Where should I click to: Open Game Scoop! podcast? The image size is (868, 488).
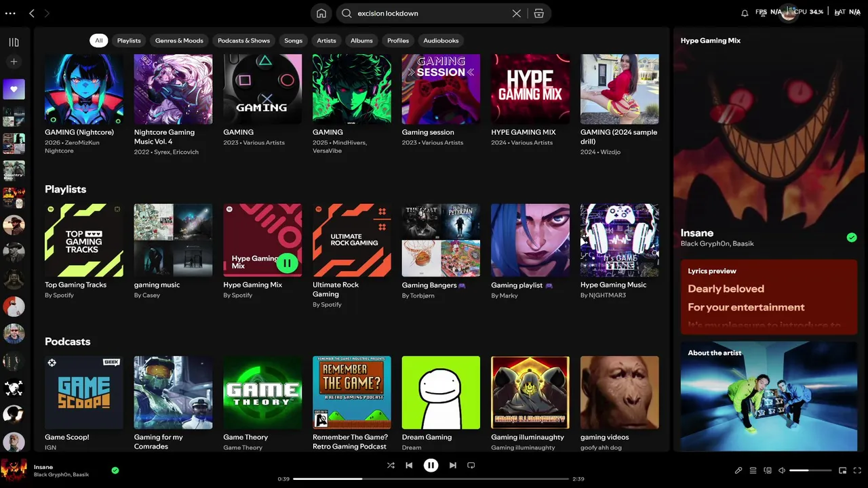point(84,392)
